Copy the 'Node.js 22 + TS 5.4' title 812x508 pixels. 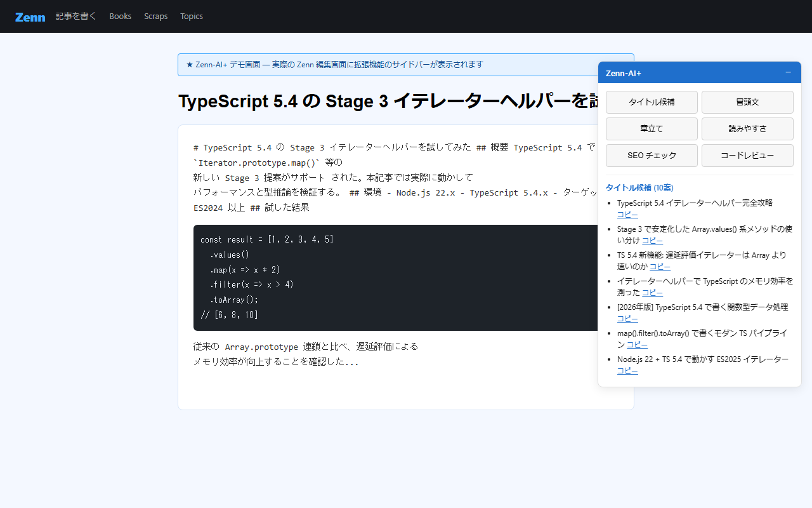coord(627,371)
